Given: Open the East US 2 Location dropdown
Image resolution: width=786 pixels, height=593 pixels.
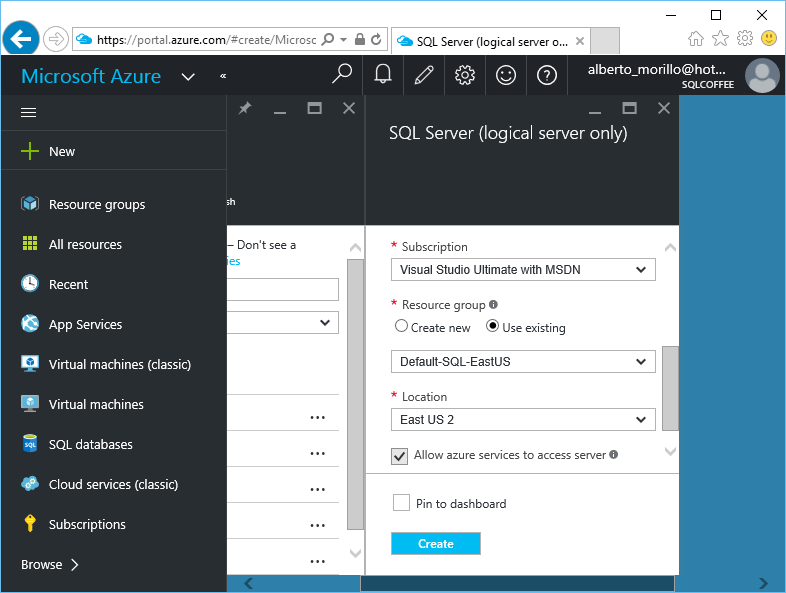Looking at the screenshot, I should click(523, 420).
